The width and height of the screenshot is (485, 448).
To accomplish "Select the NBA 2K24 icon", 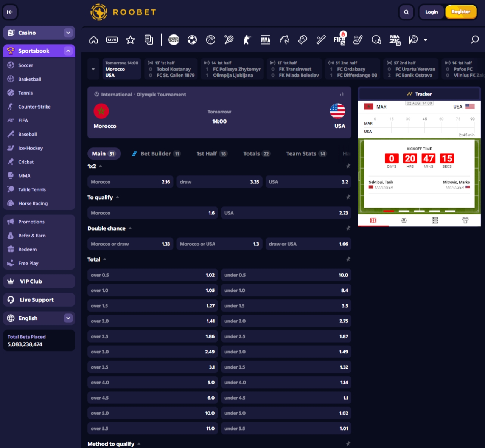I will click(x=395, y=40).
